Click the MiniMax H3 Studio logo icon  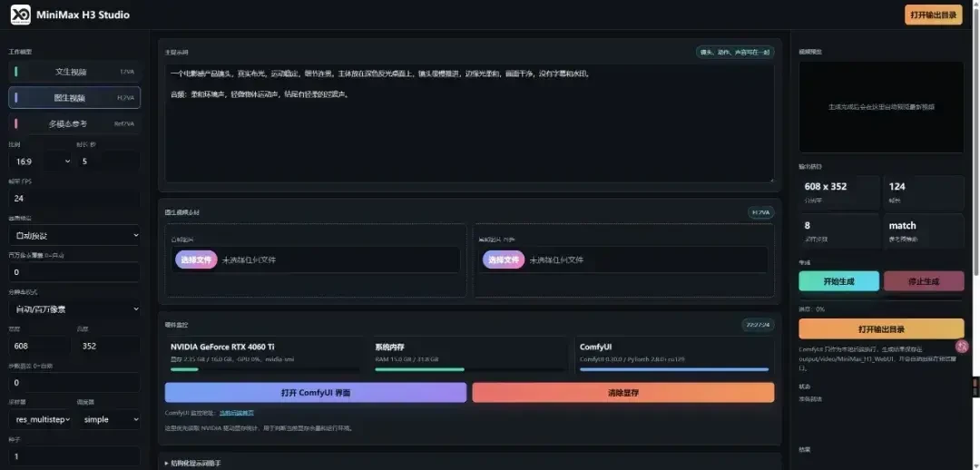point(21,15)
